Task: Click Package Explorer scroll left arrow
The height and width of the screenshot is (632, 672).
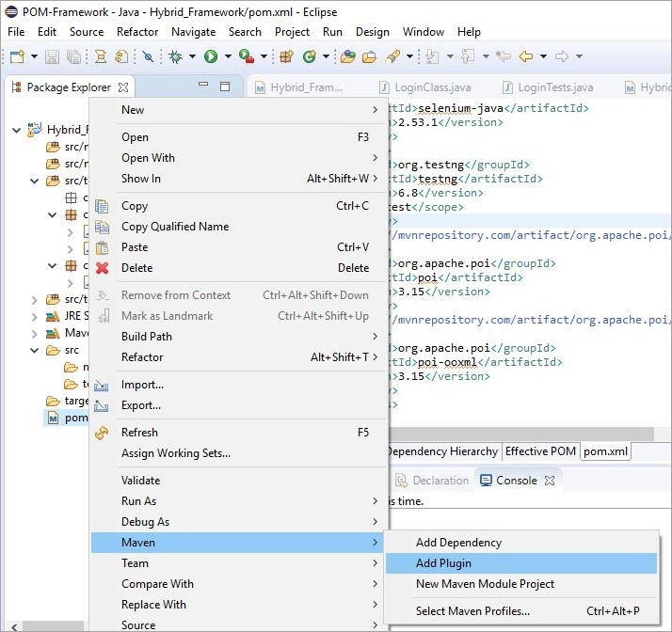Action: click(x=14, y=627)
